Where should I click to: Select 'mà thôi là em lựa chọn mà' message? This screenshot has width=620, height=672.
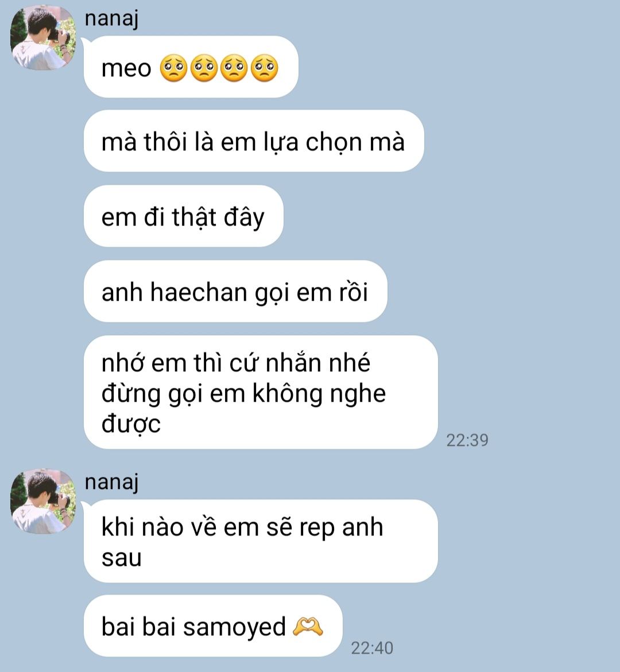pyautogui.click(x=254, y=141)
